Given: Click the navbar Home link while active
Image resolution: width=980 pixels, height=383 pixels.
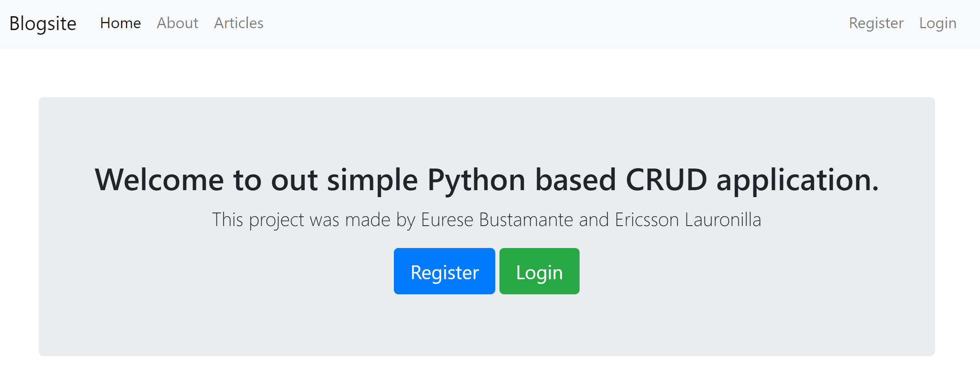Looking at the screenshot, I should point(120,23).
